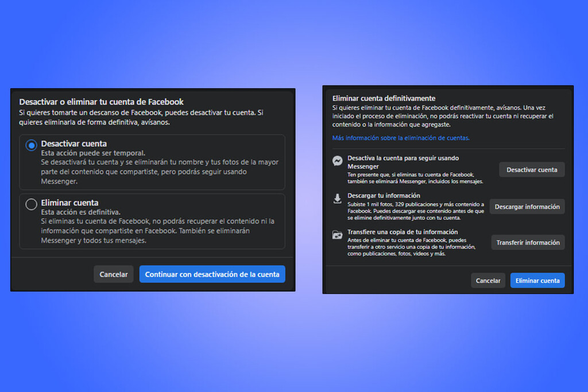This screenshot has height=392, width=588.
Task: Click the download arrow icon beside Descargar tu información
Action: pyautogui.click(x=337, y=200)
